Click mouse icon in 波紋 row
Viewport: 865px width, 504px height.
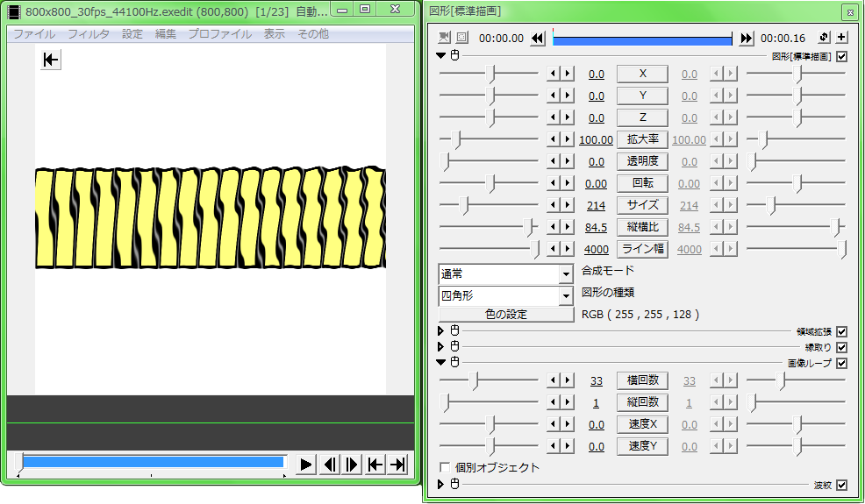[x=454, y=484]
